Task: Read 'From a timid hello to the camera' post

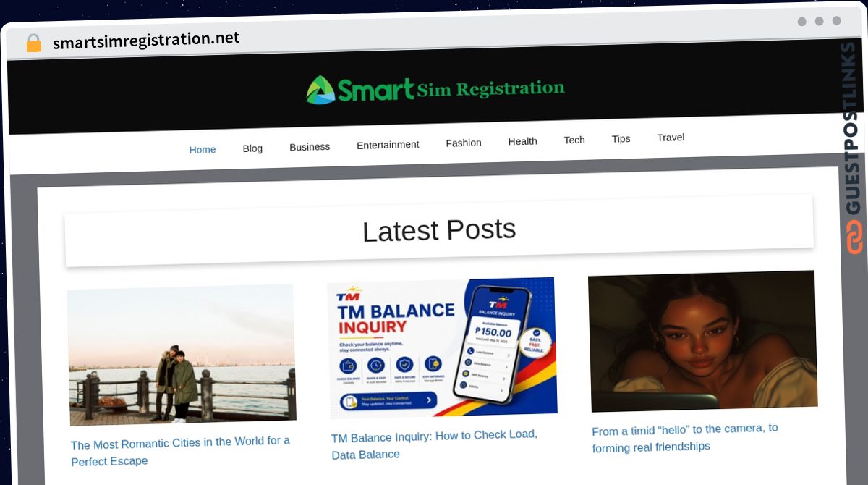Action: (x=685, y=438)
